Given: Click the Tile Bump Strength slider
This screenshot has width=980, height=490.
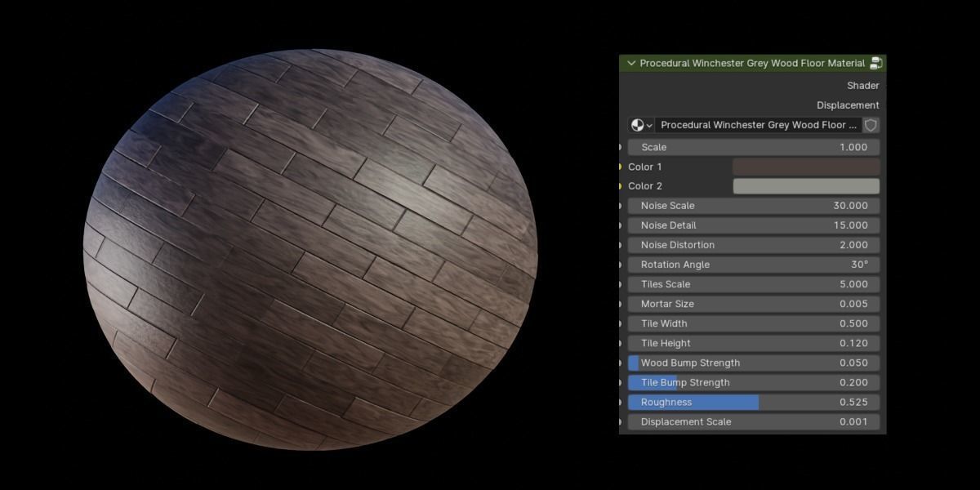Looking at the screenshot, I should (754, 382).
